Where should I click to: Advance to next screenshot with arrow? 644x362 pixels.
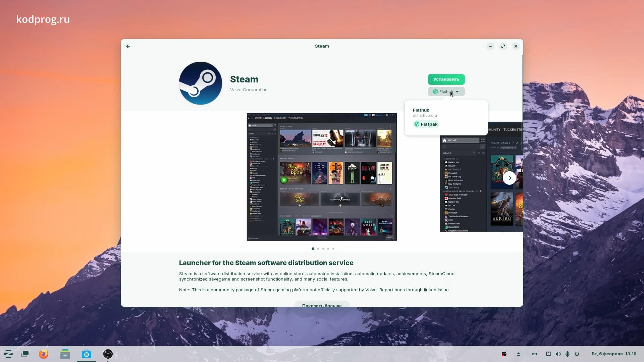coord(509,178)
